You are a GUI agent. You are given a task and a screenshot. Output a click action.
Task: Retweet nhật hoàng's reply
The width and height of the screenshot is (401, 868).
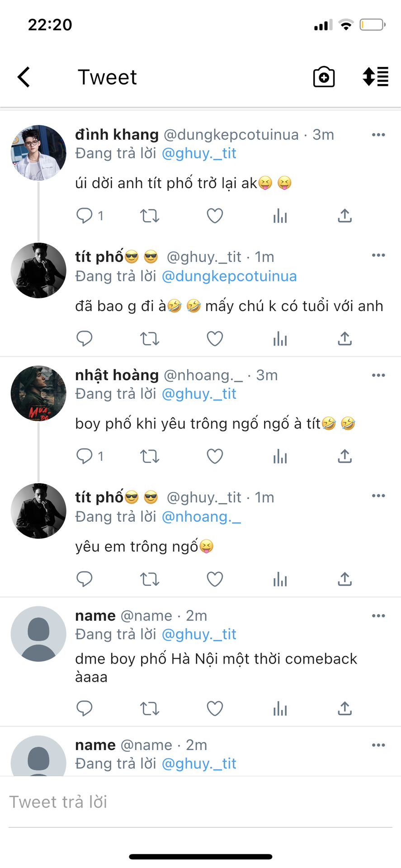click(150, 456)
